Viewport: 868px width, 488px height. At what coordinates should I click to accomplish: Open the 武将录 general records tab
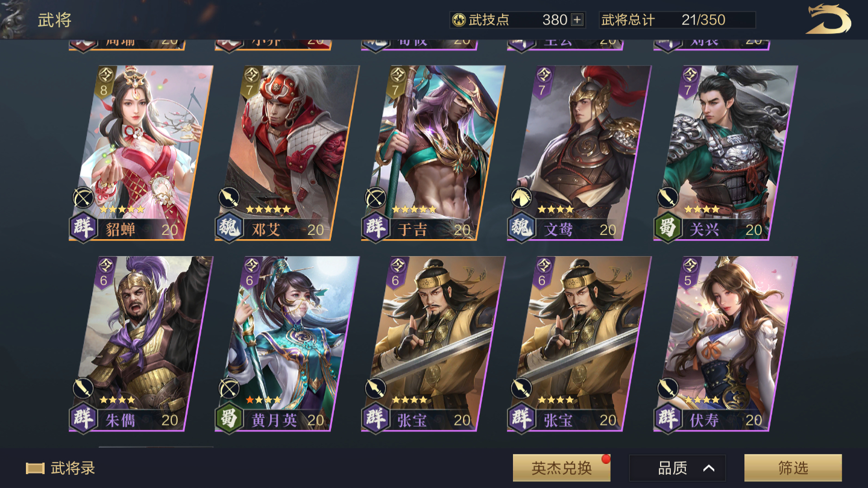point(60,468)
